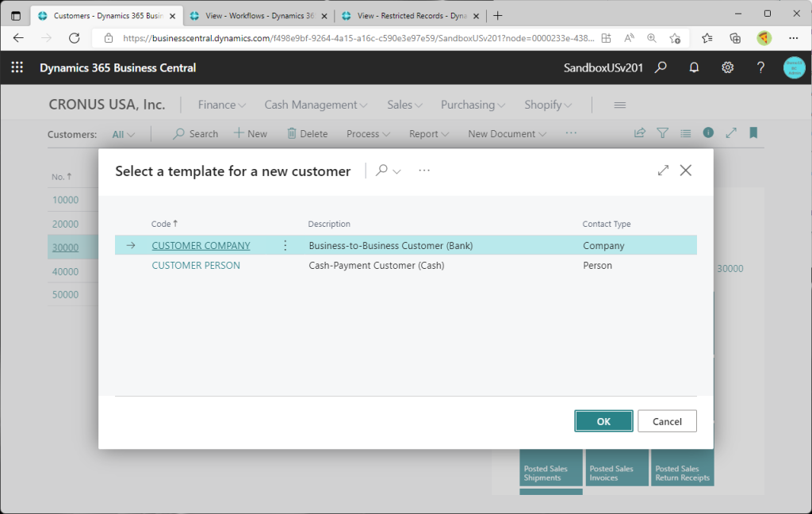Switch to the Customers browser tab
This screenshot has height=514, width=812.
point(108,16)
